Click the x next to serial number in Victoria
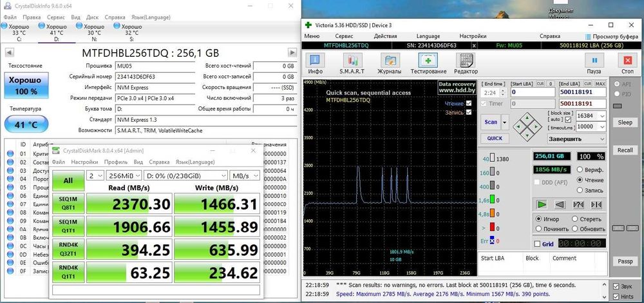The height and width of the screenshot is (303, 644). pyautogui.click(x=474, y=45)
